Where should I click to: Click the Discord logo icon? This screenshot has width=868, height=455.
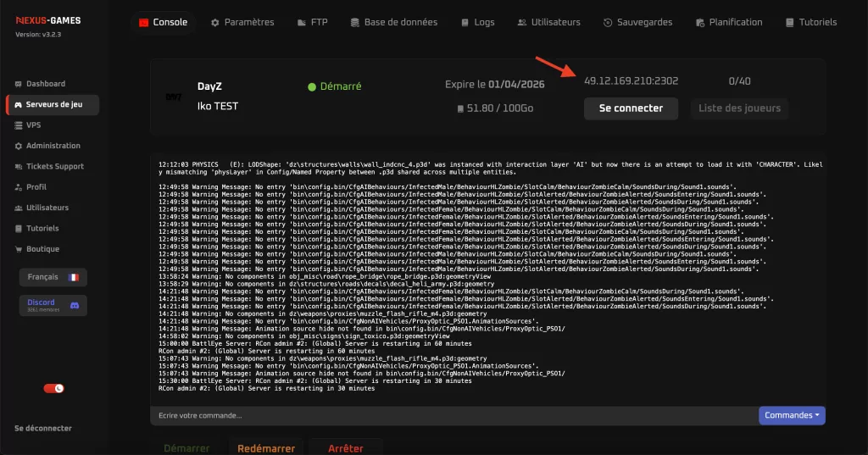click(75, 306)
